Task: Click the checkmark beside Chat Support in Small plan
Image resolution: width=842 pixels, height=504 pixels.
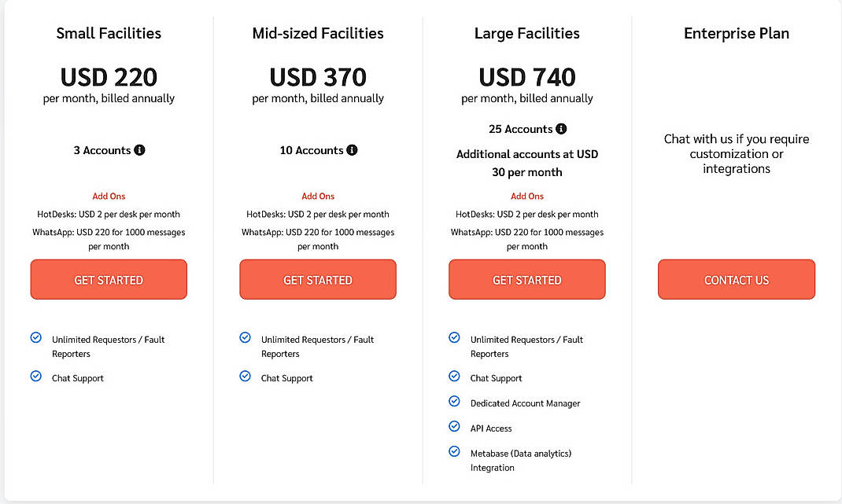Action: click(35, 377)
